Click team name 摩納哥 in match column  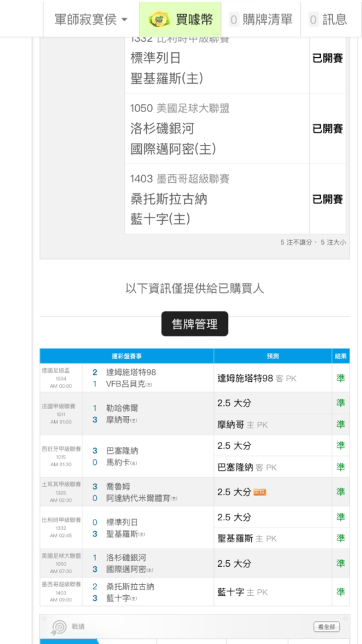119,420
